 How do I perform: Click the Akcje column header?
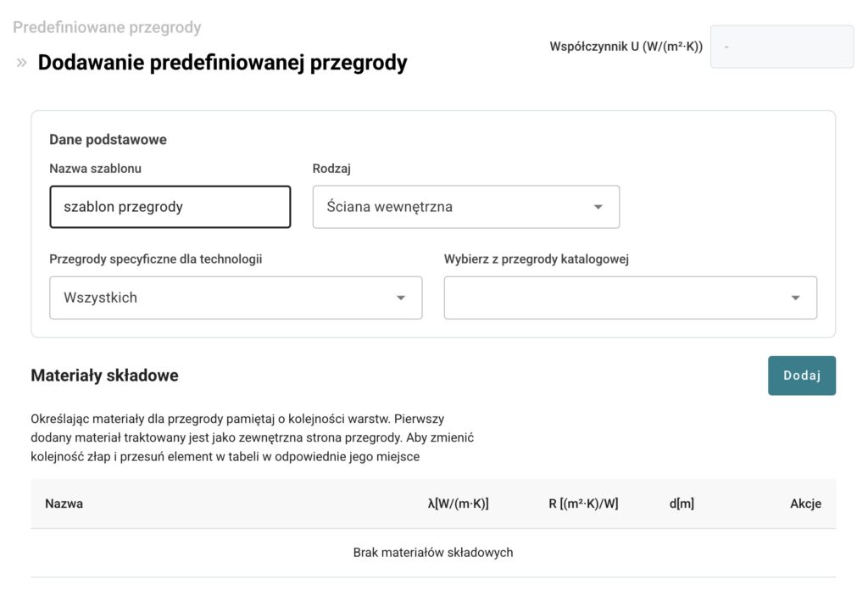point(805,504)
